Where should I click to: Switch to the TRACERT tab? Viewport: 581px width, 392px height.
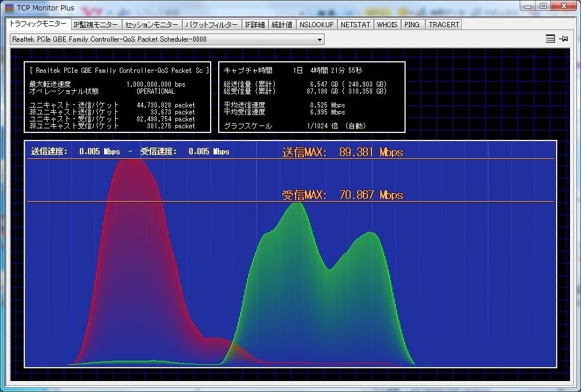click(x=444, y=25)
